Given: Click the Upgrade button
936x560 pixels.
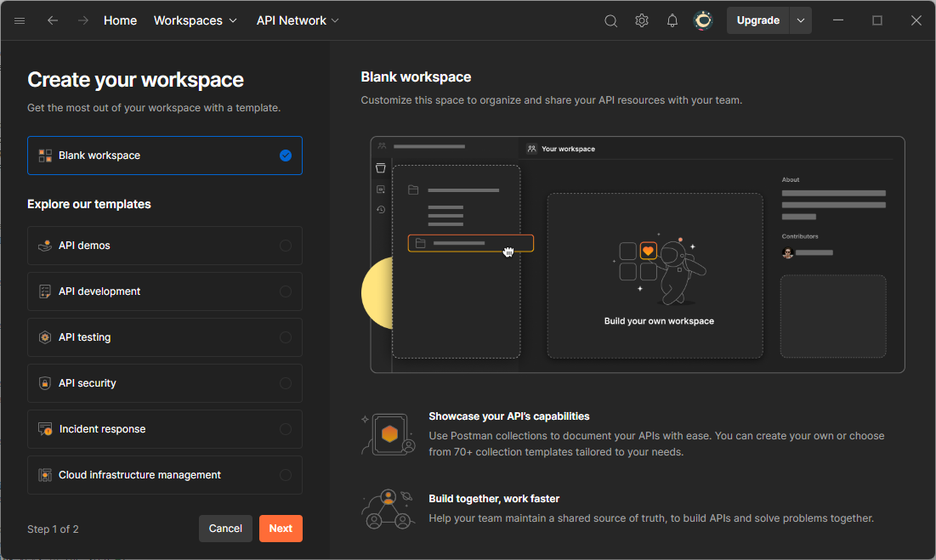Looking at the screenshot, I should (757, 20).
